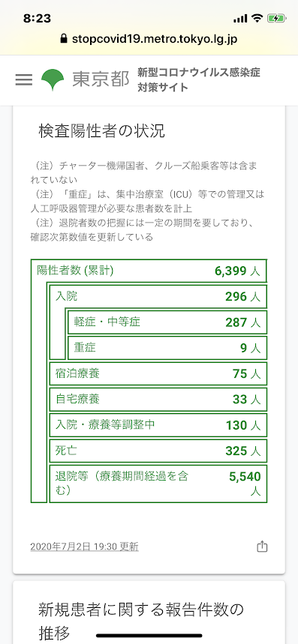Tap the 8:23 clock in status bar
The height and width of the screenshot is (644, 298).
click(37, 18)
